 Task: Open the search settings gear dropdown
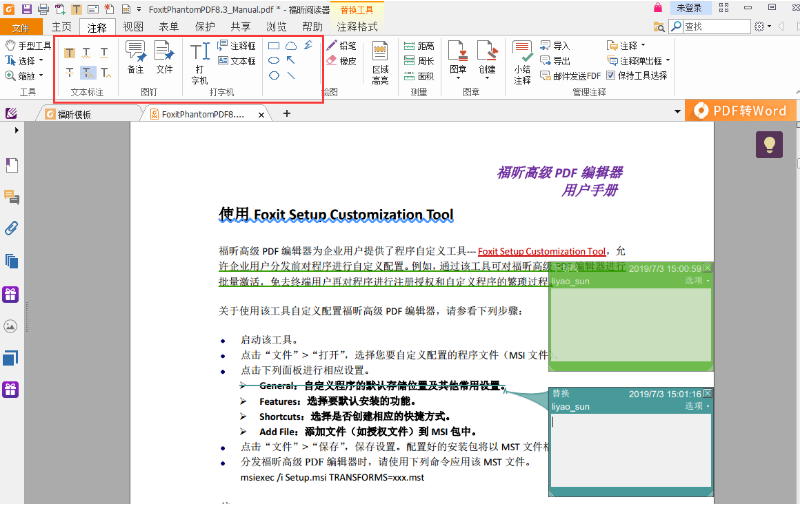point(762,26)
